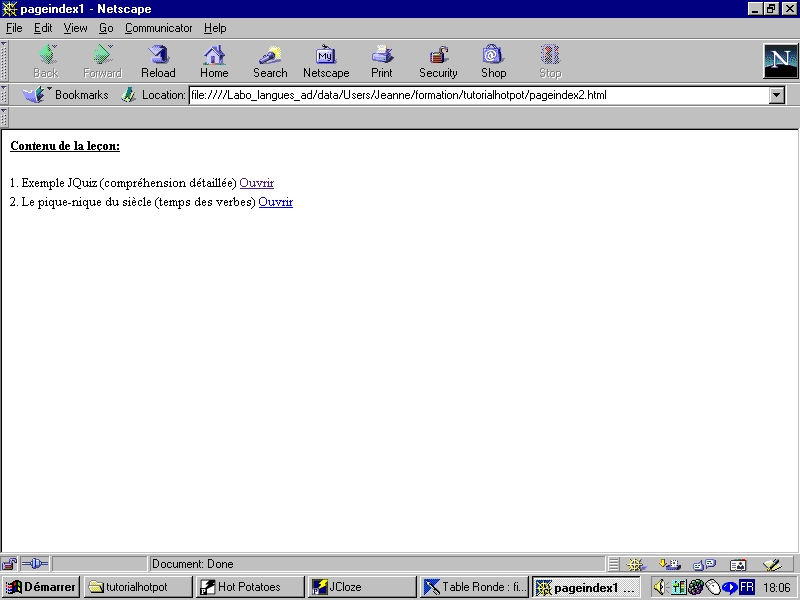Open Address Book from the component bar
The width and height of the screenshot is (800, 600).
(738, 564)
